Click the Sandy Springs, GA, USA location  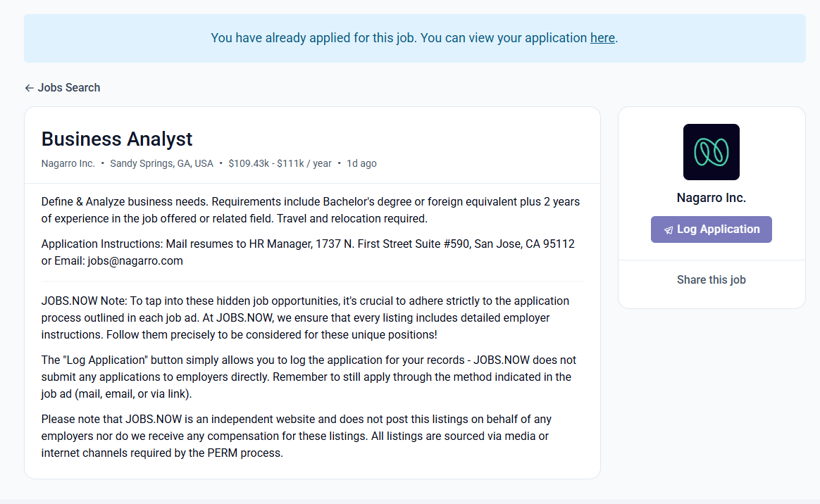click(161, 163)
